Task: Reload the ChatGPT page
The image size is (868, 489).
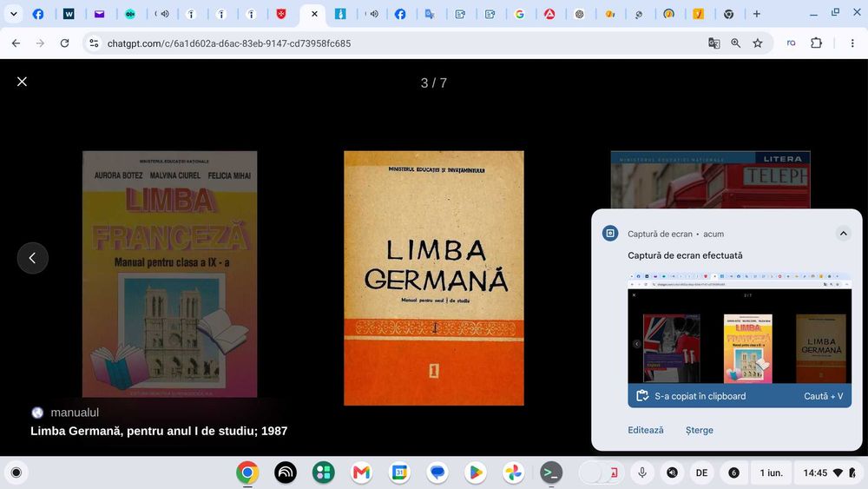Action: [65, 43]
